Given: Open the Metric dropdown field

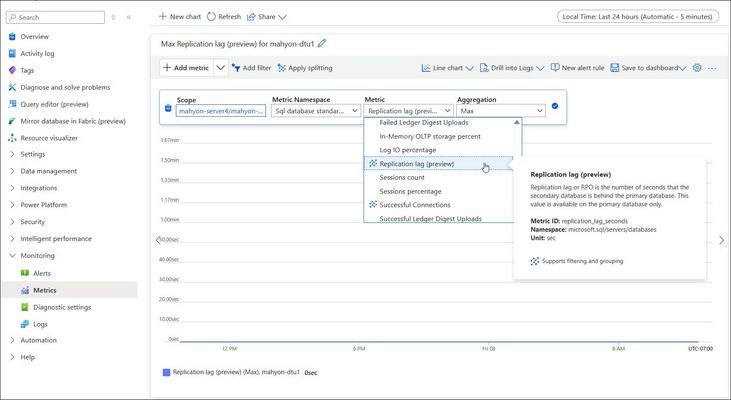Looking at the screenshot, I should pos(408,111).
